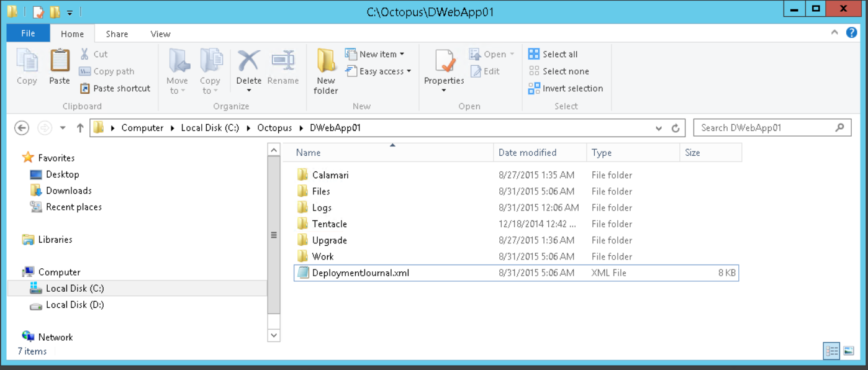Switch to details view layout
868x370 pixels.
[831, 351]
